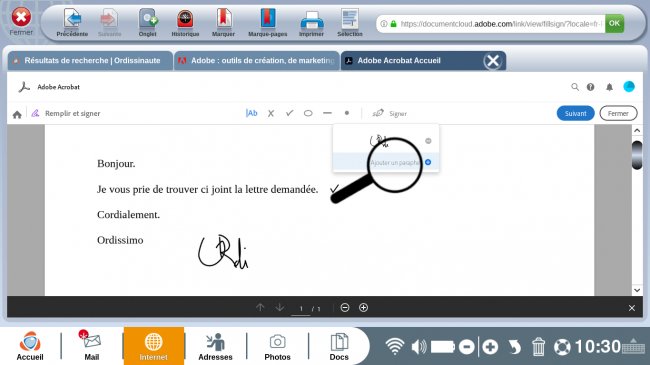Switch to Résultats de recherche Ordissinaute tab
Viewport: 650px width, 365px height.
pos(90,61)
